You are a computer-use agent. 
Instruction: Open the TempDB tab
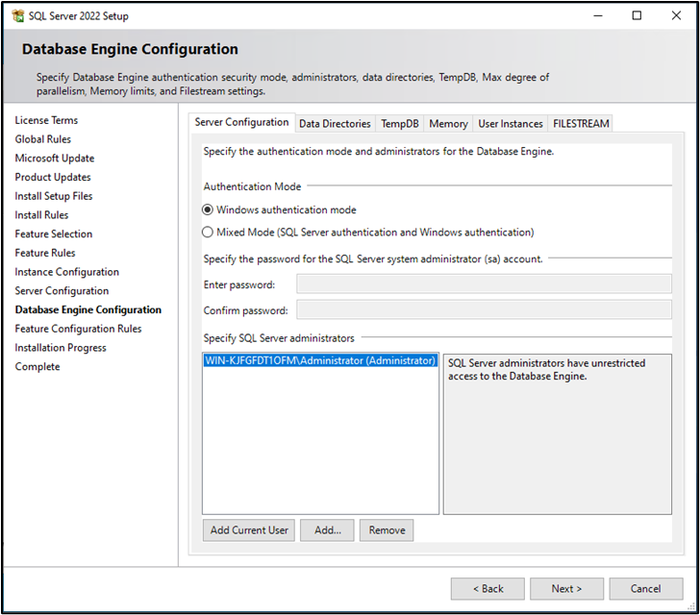pos(400,124)
